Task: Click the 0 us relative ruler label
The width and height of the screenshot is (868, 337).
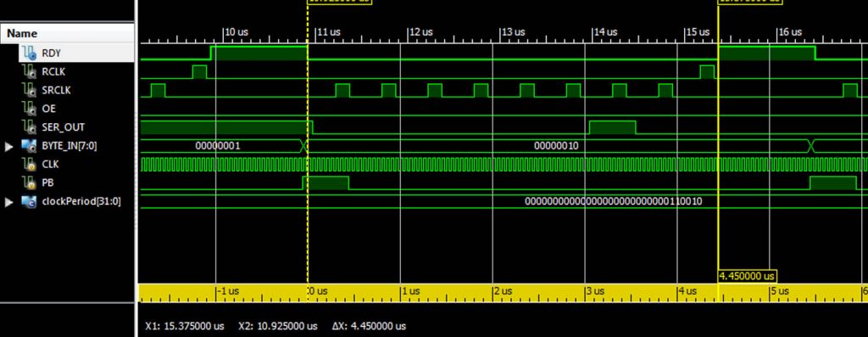Action: click(x=319, y=290)
